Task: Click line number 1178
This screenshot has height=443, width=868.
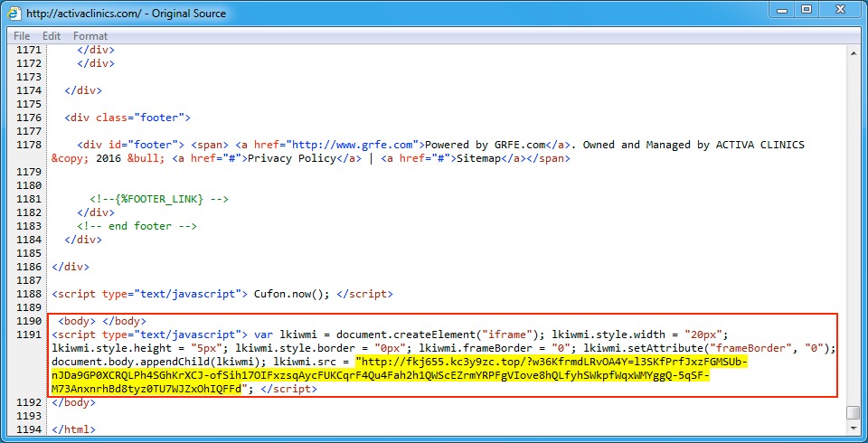Action: pyautogui.click(x=28, y=145)
